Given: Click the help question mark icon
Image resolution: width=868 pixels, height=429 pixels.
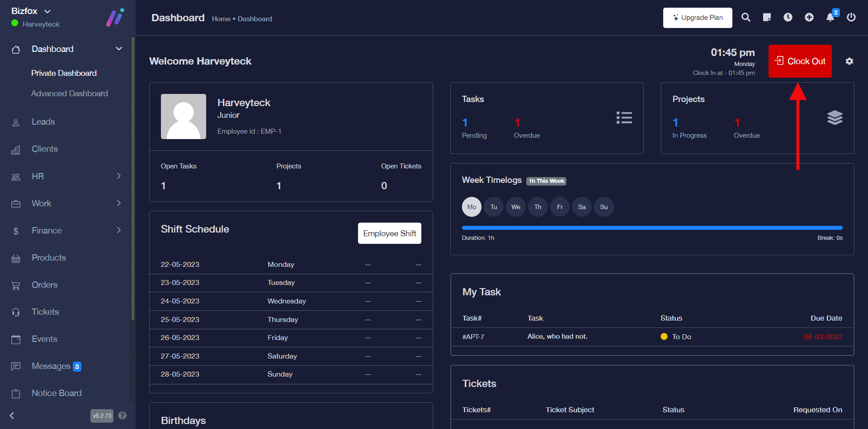Looking at the screenshot, I should tap(122, 415).
